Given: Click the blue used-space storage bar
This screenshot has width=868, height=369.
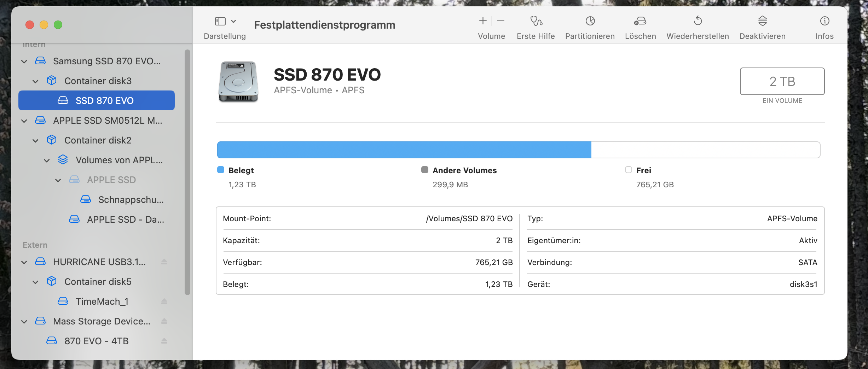Looking at the screenshot, I should tap(404, 150).
